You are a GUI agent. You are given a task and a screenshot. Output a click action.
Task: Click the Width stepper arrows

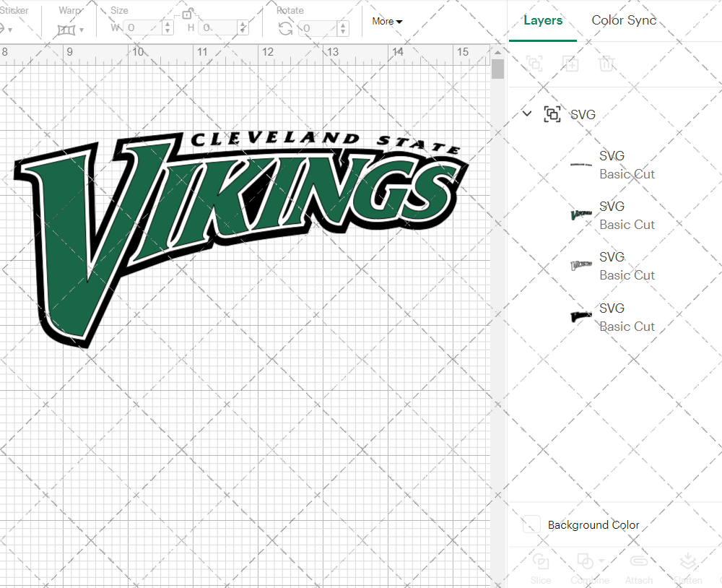[168, 27]
